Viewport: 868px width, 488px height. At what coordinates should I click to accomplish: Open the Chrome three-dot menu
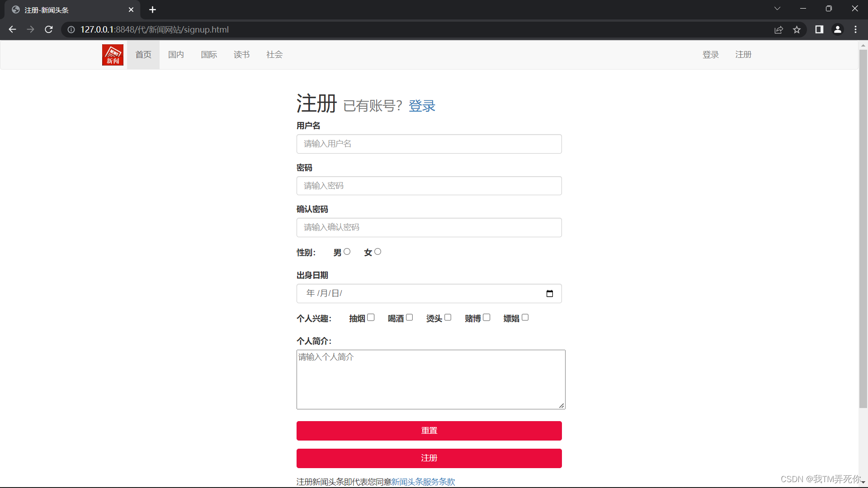pyautogui.click(x=856, y=29)
